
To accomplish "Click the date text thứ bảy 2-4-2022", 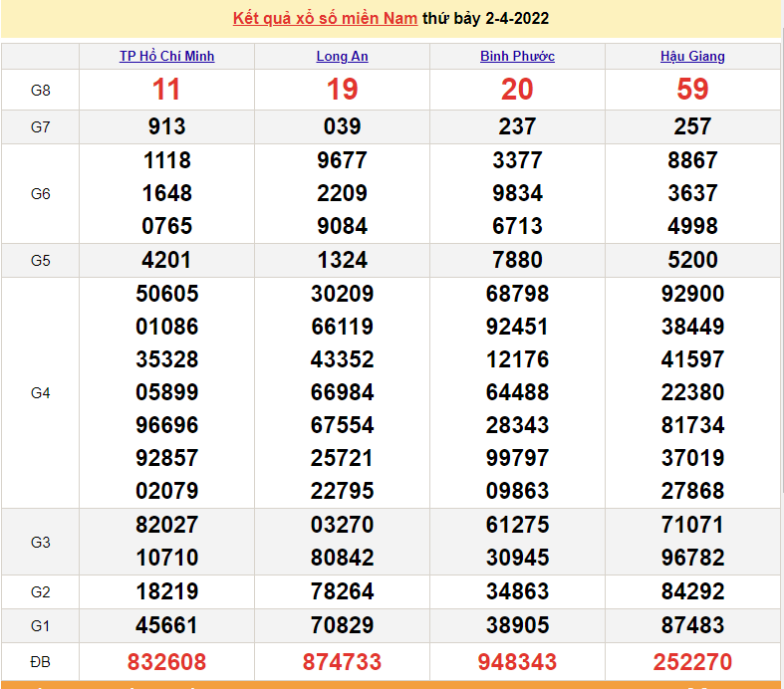I will coord(485,19).
